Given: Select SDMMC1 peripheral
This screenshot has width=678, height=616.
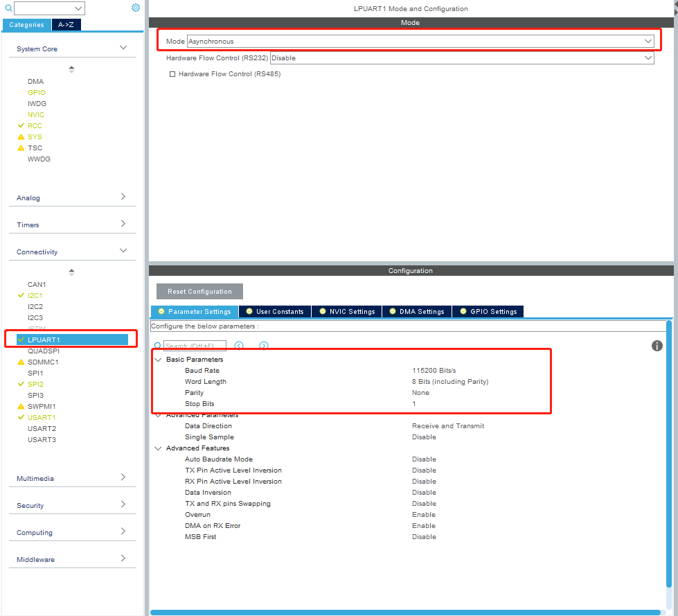Looking at the screenshot, I should (43, 362).
